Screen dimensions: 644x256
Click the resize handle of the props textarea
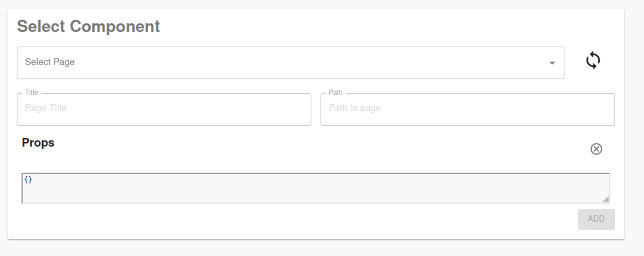coord(607,199)
